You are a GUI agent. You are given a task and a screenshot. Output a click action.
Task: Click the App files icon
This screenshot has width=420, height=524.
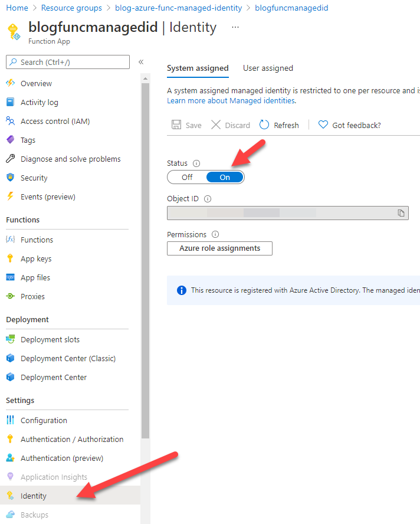(x=11, y=277)
